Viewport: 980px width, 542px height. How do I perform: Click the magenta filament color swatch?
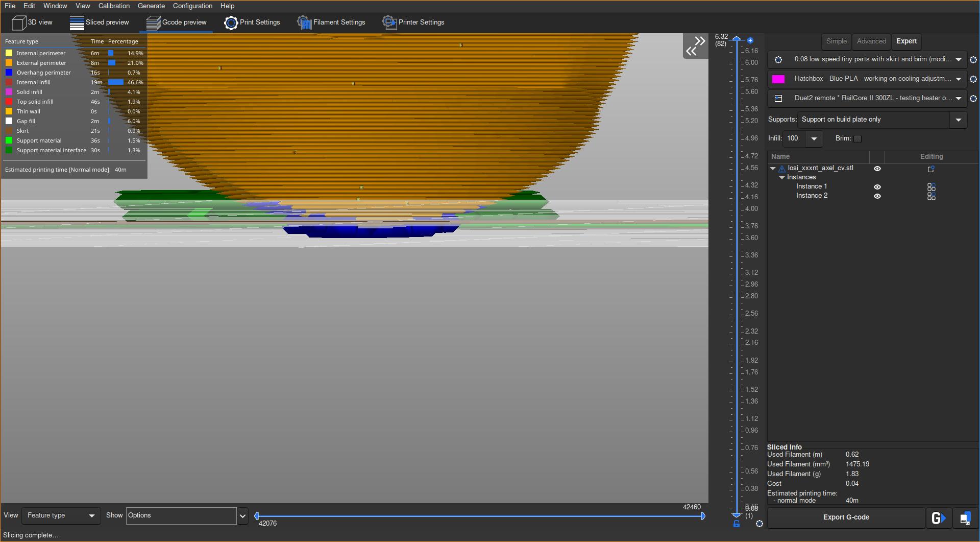778,79
